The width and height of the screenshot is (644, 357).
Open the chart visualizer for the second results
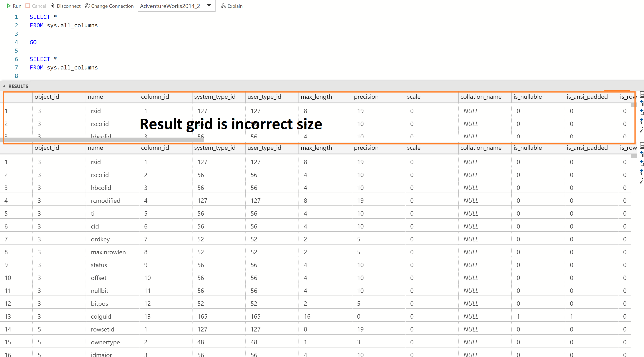[642, 181]
